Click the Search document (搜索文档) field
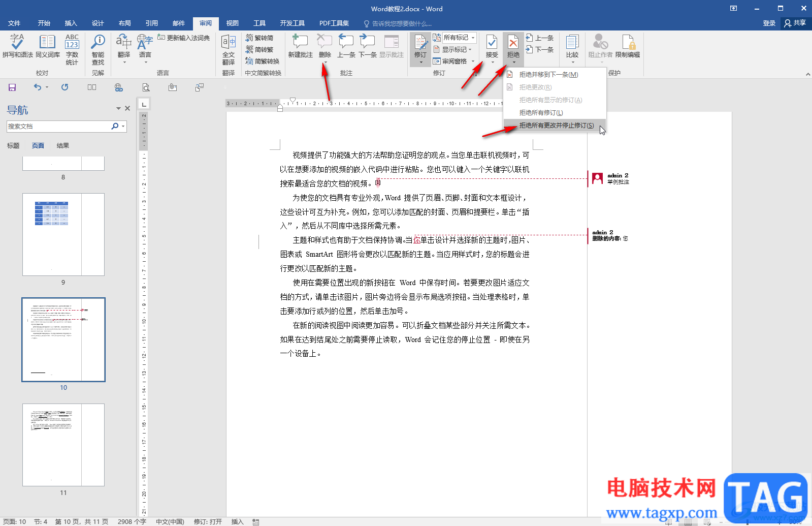 tap(58, 126)
